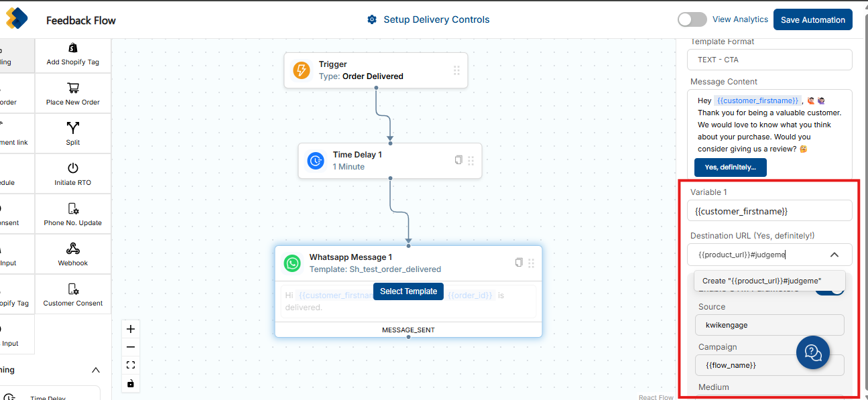Zoom in on the flow canvas

coord(131,329)
